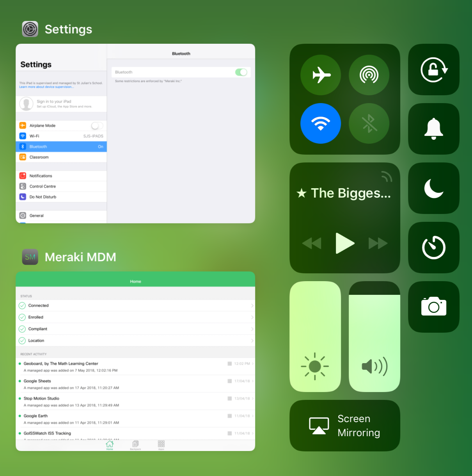The width and height of the screenshot is (472, 476).
Task: Tap the AirDrop button
Action: point(369,75)
